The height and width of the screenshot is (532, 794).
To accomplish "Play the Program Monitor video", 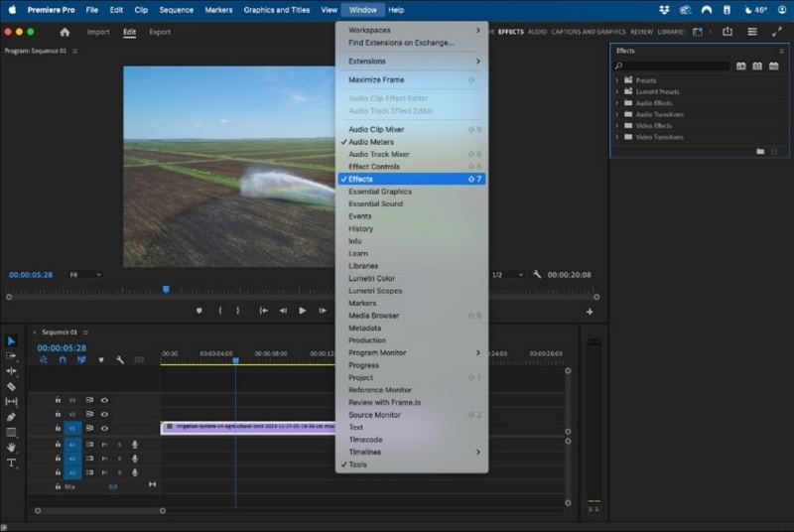I will pyautogui.click(x=303, y=311).
